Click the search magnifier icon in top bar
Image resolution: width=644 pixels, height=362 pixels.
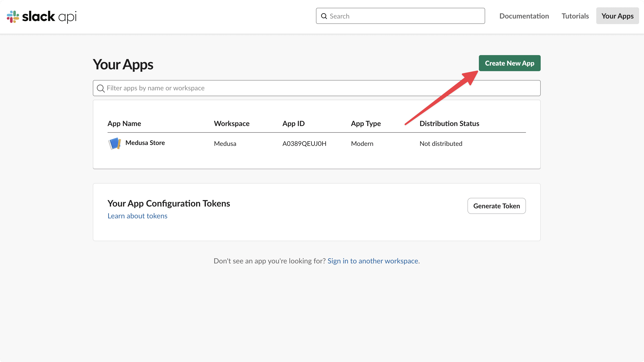[x=324, y=16]
